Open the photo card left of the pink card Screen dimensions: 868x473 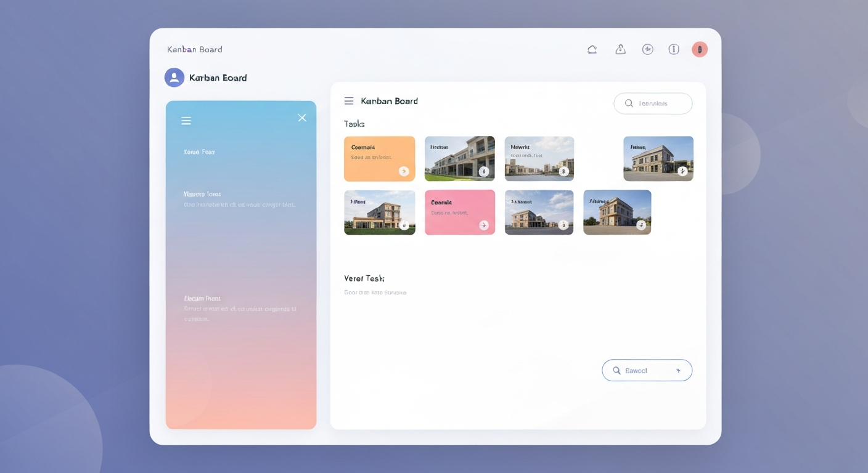pos(380,212)
